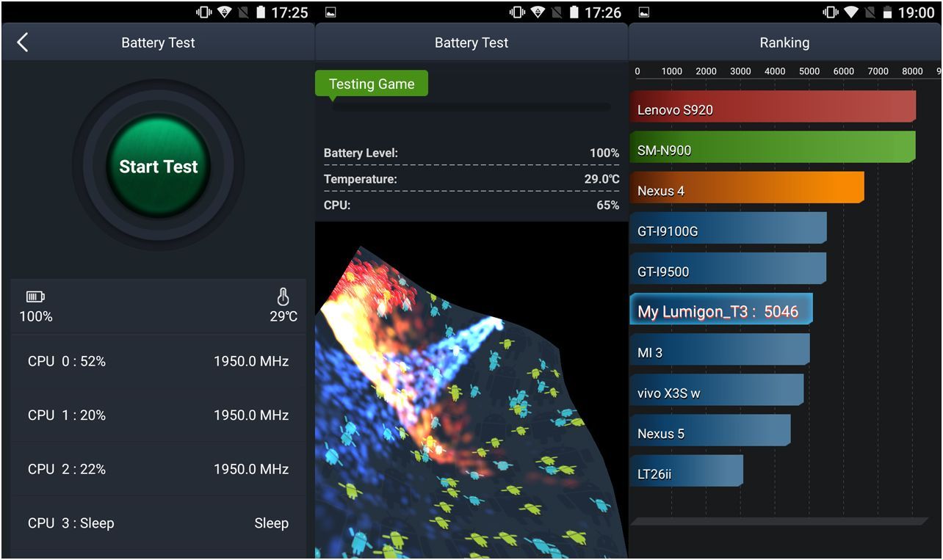Tap the battery icon above 100%
This screenshot has height=560, width=943.
35,297
